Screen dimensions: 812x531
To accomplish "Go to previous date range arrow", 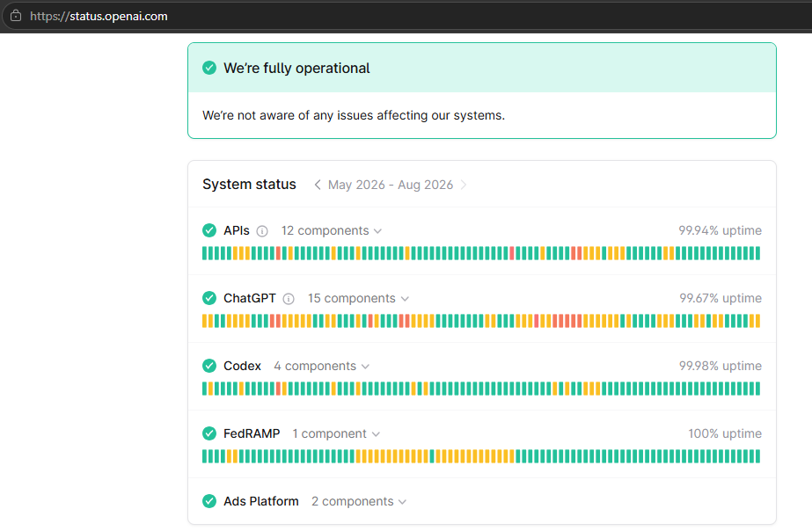I will [x=318, y=185].
